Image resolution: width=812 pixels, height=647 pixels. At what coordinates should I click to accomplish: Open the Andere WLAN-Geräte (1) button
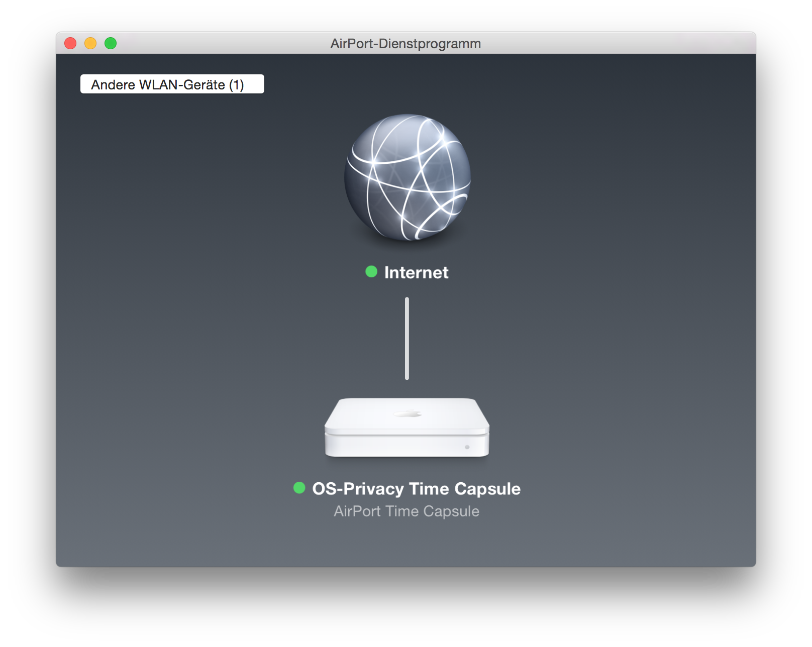pos(172,84)
